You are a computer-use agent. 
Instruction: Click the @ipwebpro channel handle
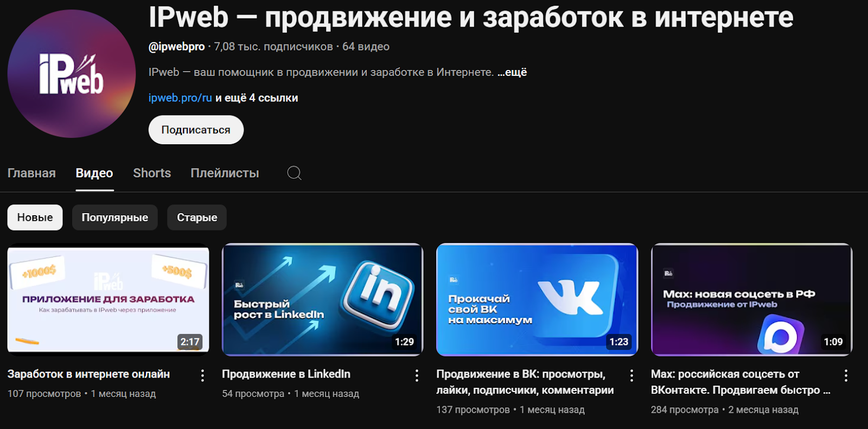(x=177, y=47)
